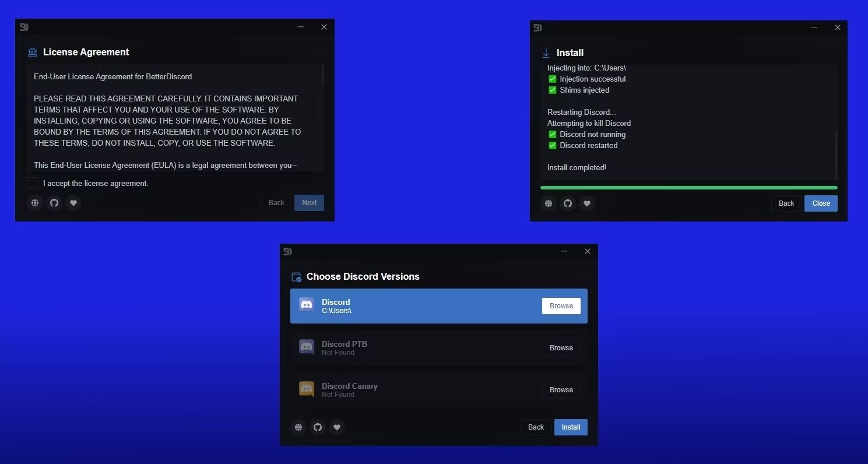The image size is (868, 464).
Task: Click the Discord PTB logo icon
Action: (x=307, y=347)
